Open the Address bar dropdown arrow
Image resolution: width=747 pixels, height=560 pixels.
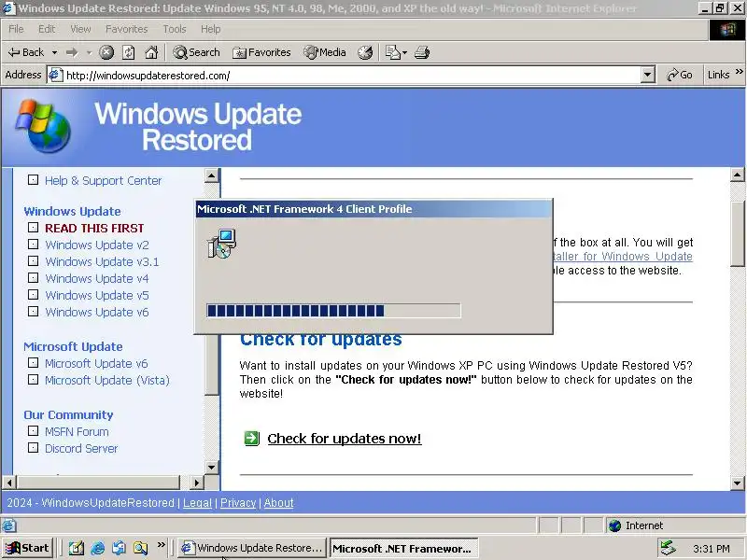tap(647, 76)
